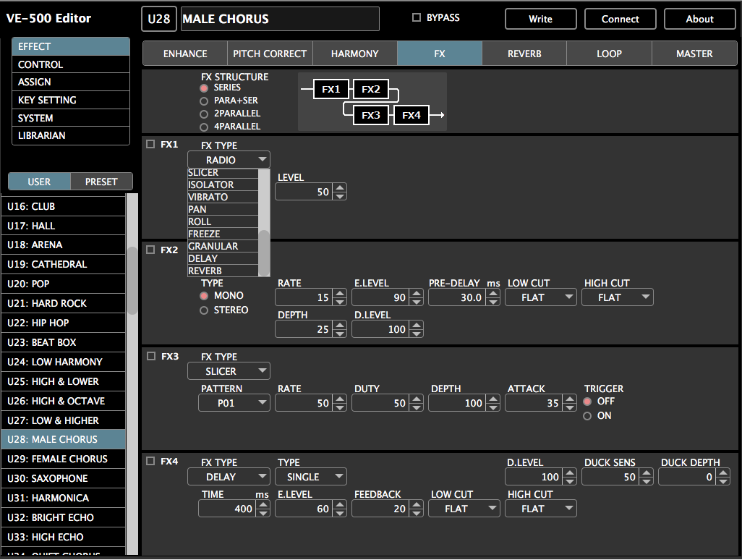This screenshot has width=742, height=560.
Task: Open the slicer PATTERN dropdown
Action: coord(234,403)
